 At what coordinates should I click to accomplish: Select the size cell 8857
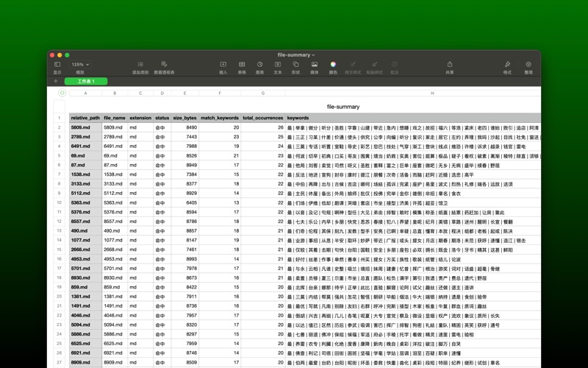(185, 231)
